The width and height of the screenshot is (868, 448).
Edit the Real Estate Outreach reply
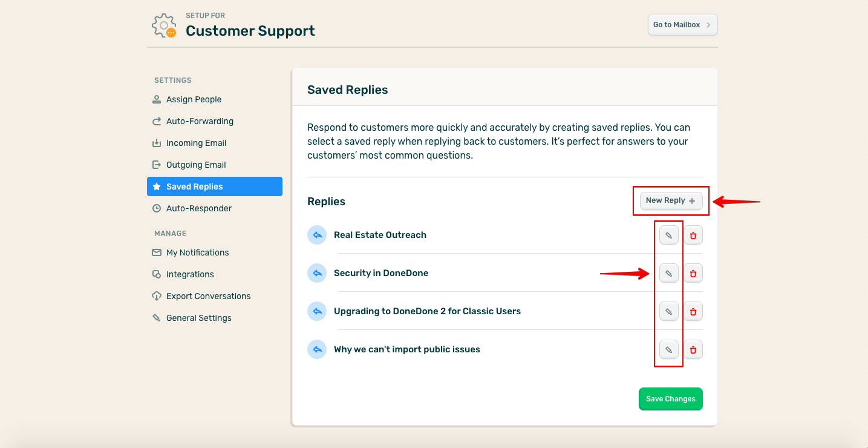(668, 235)
